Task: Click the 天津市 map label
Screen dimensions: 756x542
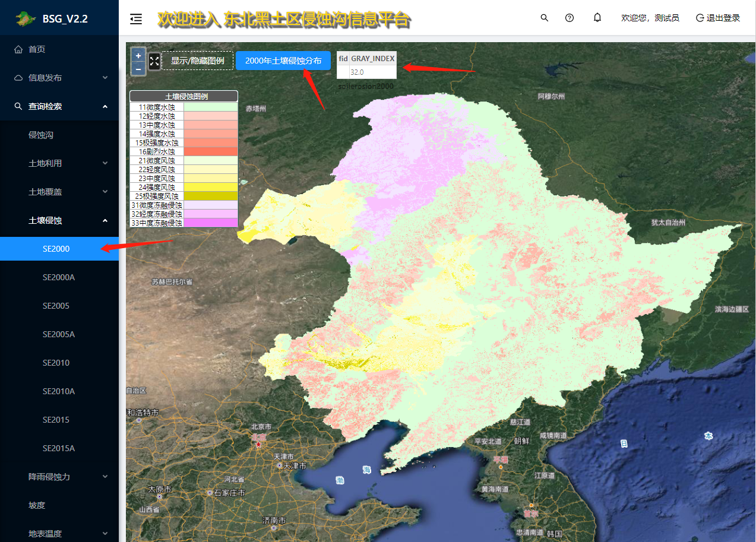Action: 284,457
